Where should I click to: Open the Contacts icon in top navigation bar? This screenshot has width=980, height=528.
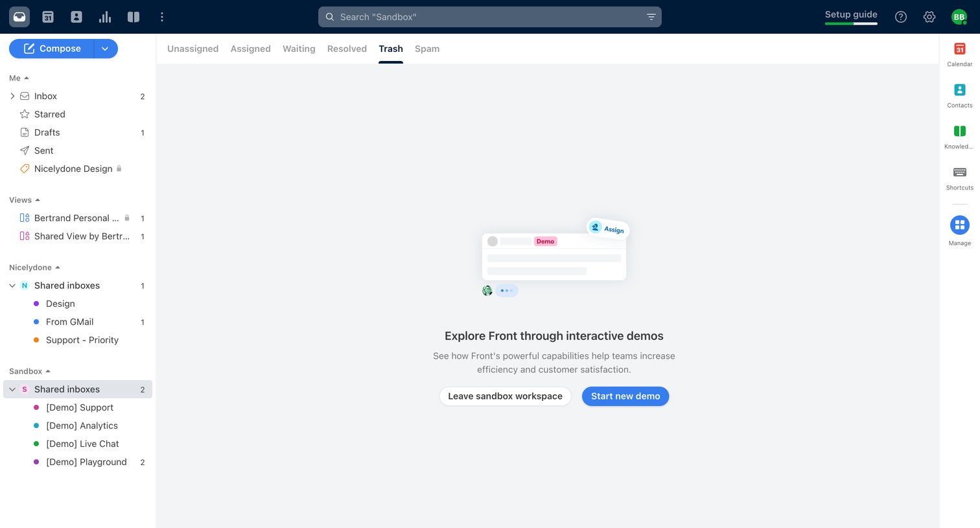(x=76, y=17)
